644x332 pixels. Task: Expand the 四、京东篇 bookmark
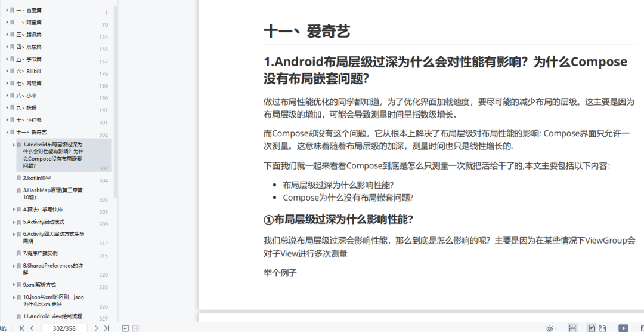click(7, 47)
